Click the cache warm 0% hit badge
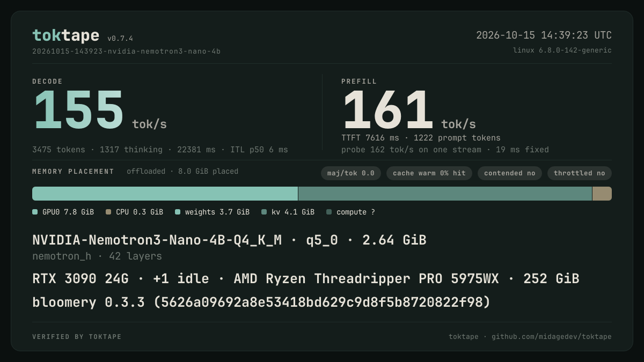This screenshot has width=644, height=362. (x=429, y=173)
